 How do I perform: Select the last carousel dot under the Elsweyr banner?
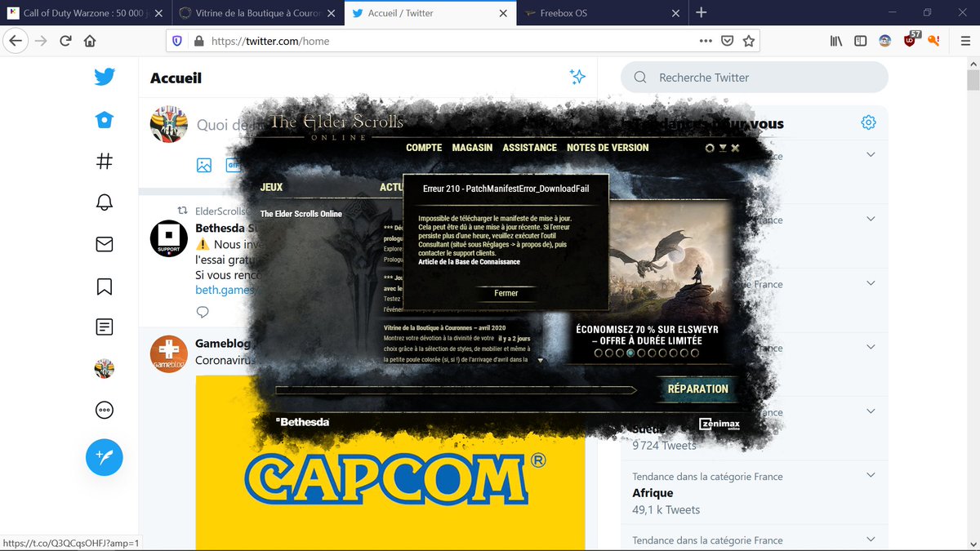pos(695,353)
